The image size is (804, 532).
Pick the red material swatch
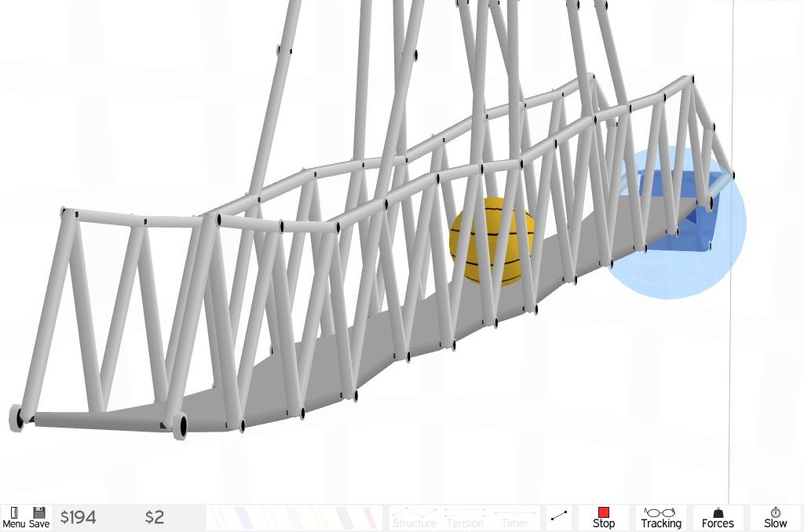pyautogui.click(x=369, y=517)
